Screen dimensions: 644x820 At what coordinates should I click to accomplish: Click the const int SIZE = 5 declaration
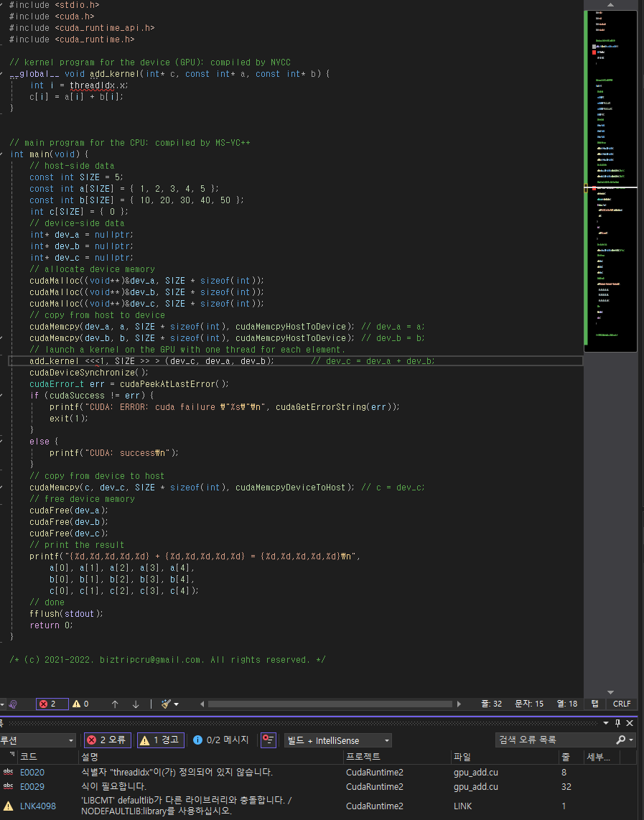(x=76, y=177)
